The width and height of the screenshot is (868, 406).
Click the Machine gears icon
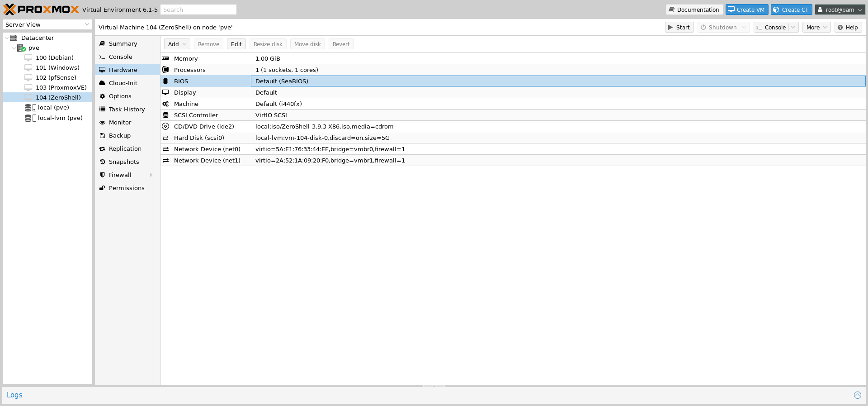point(165,104)
